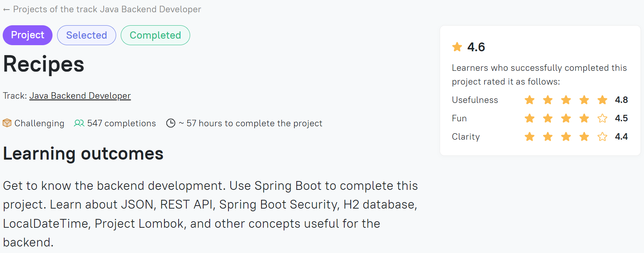
Task: Toggle the Completed status badge
Action: pyautogui.click(x=155, y=35)
